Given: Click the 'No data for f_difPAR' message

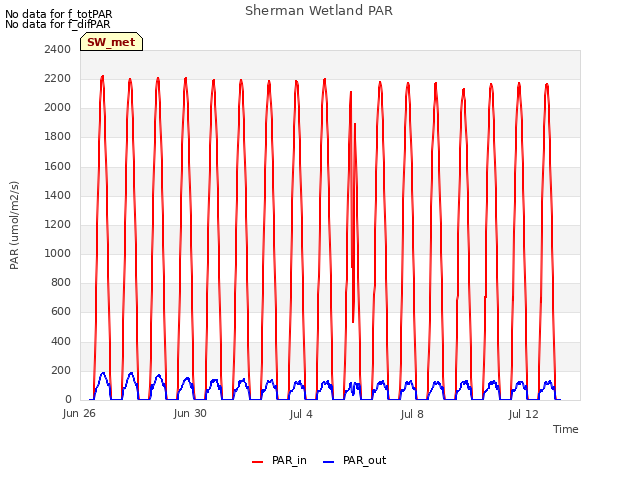Looking at the screenshot, I should click(58, 24).
